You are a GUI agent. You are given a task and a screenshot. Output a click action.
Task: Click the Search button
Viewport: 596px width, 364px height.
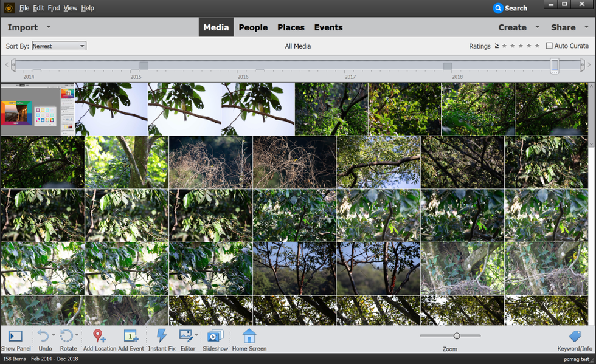(510, 8)
